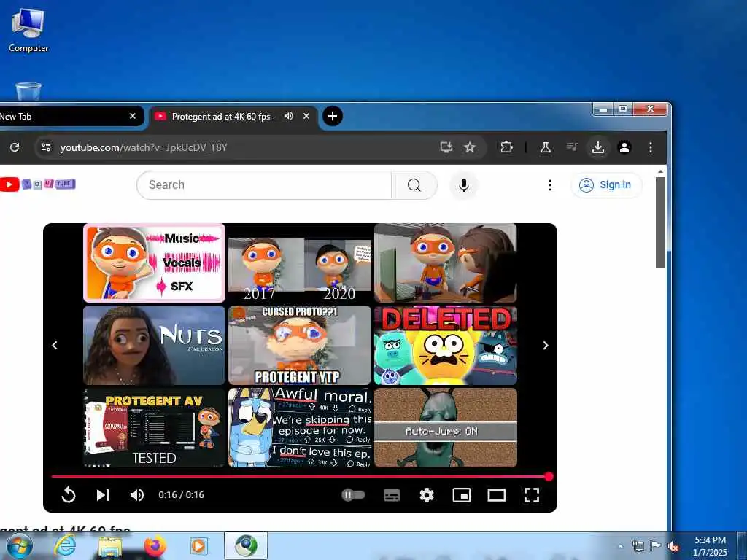Viewport: 747px width, 560px height.
Task: Open the Auto-Jump: ON thumbnail
Action: tap(446, 427)
